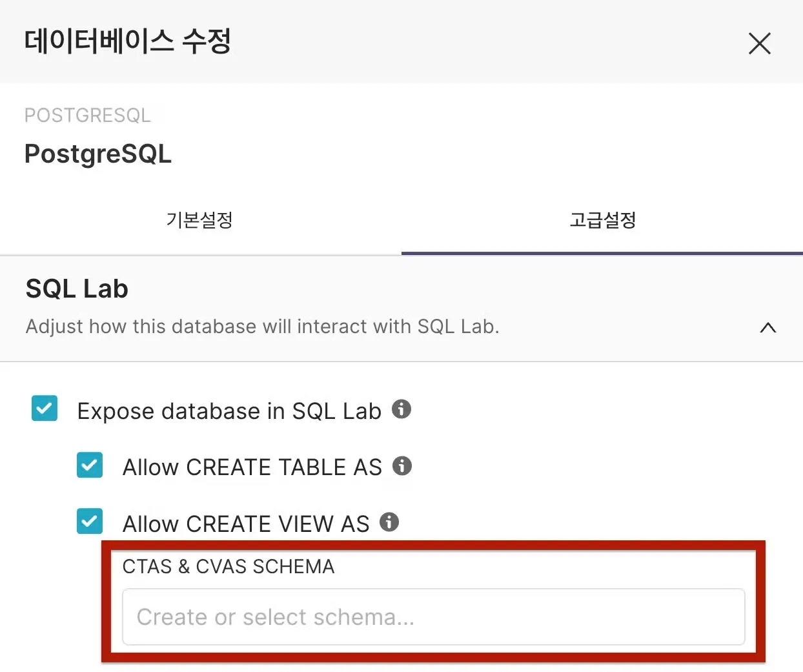The height and width of the screenshot is (672, 803).
Task: Click the CTAS & CVAS SCHEMA label
Action: [229, 567]
